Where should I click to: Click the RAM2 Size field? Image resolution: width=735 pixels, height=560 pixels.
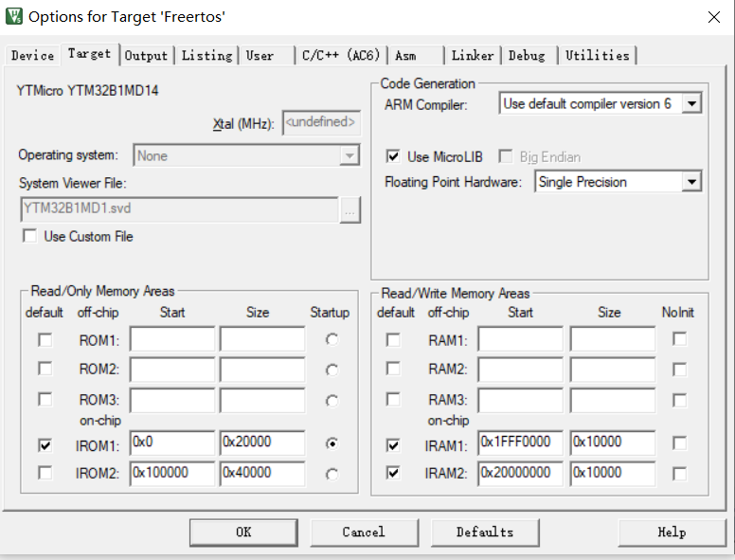[613, 370]
